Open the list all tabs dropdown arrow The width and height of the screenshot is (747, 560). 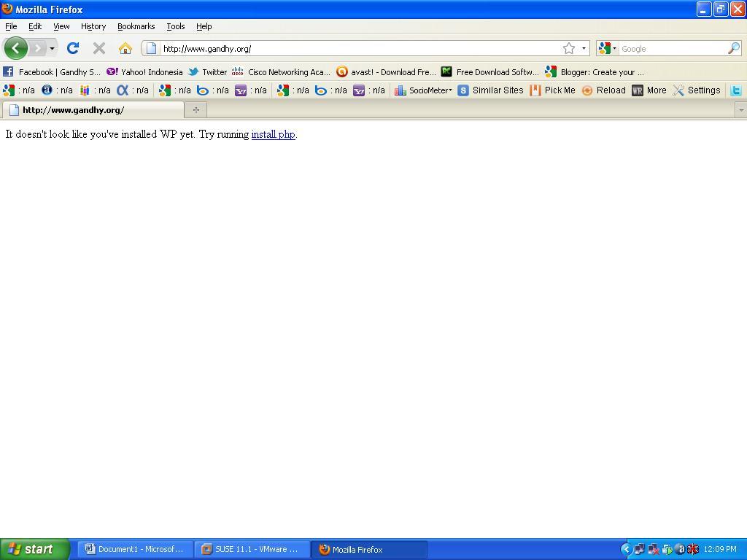click(741, 110)
